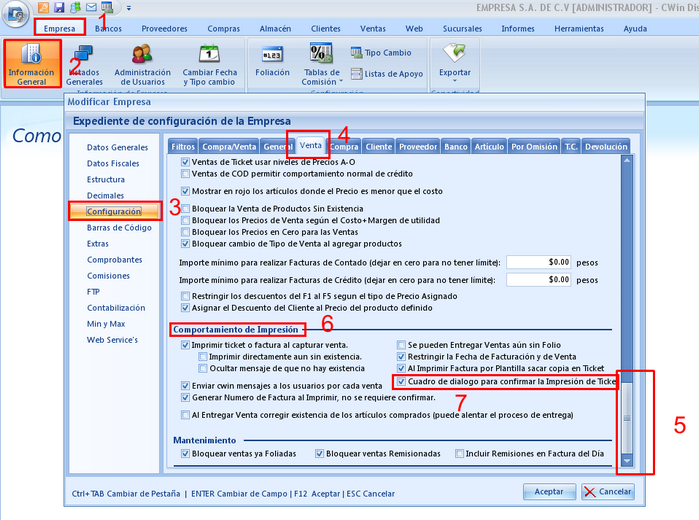This screenshot has width=699, height=520.
Task: Enable Incluir Remisiones en Factura del Día
Action: 460,454
